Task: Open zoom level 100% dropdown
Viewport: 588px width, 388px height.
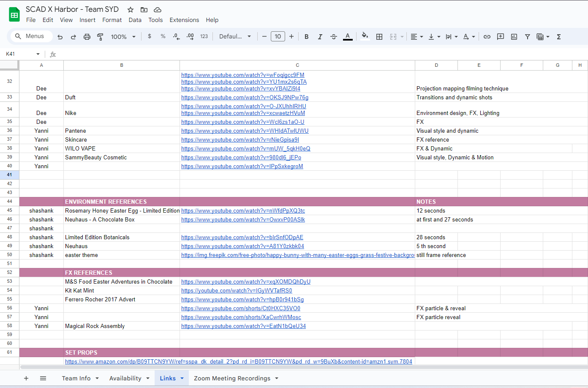Action: click(123, 37)
